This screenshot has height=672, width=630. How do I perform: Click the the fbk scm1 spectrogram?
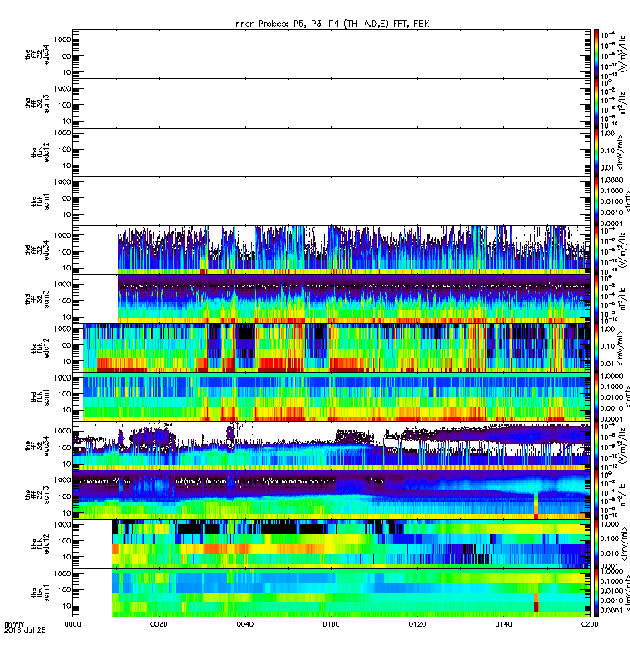tap(331, 592)
